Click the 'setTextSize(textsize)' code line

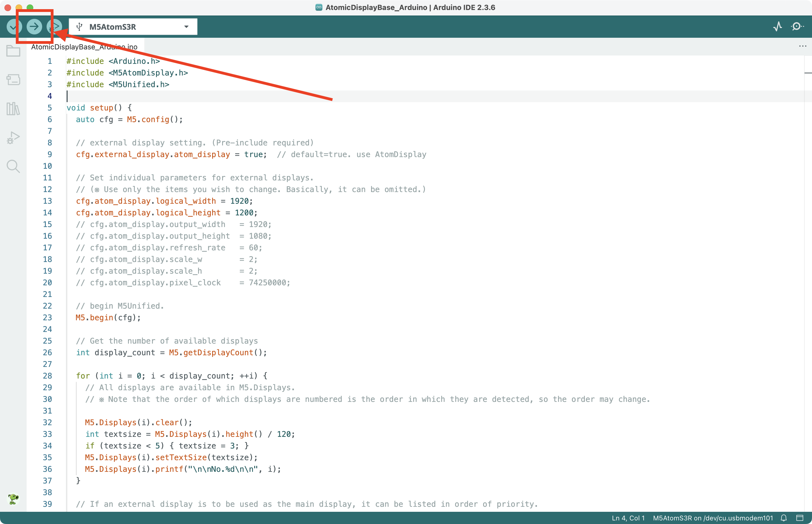[x=171, y=458]
